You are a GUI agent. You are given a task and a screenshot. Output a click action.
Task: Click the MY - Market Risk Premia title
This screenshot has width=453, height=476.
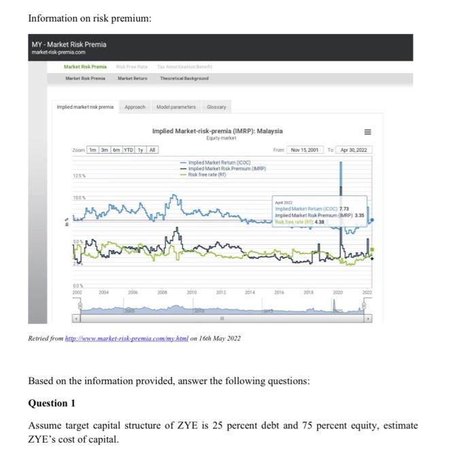pos(69,44)
